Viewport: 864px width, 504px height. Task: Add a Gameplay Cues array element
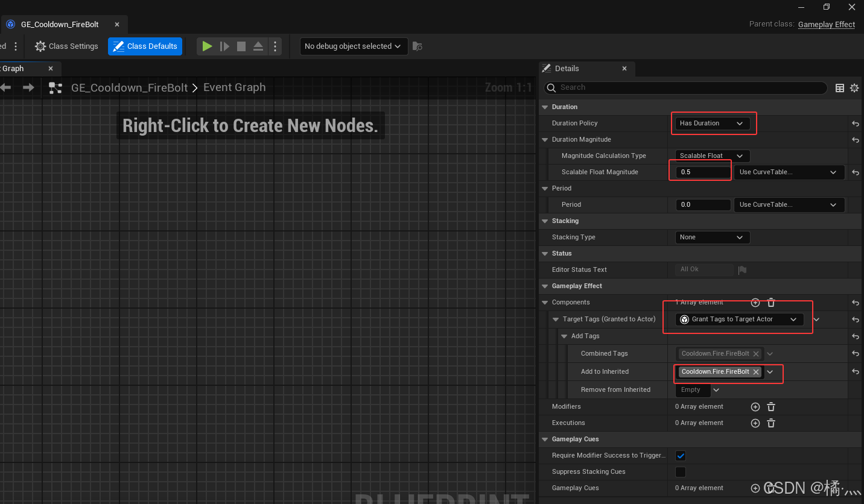pyautogui.click(x=755, y=488)
